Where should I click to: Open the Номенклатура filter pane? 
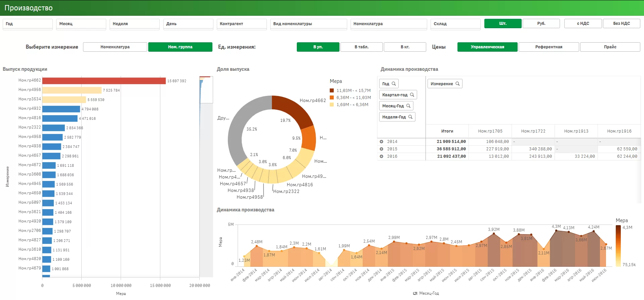[x=389, y=24]
